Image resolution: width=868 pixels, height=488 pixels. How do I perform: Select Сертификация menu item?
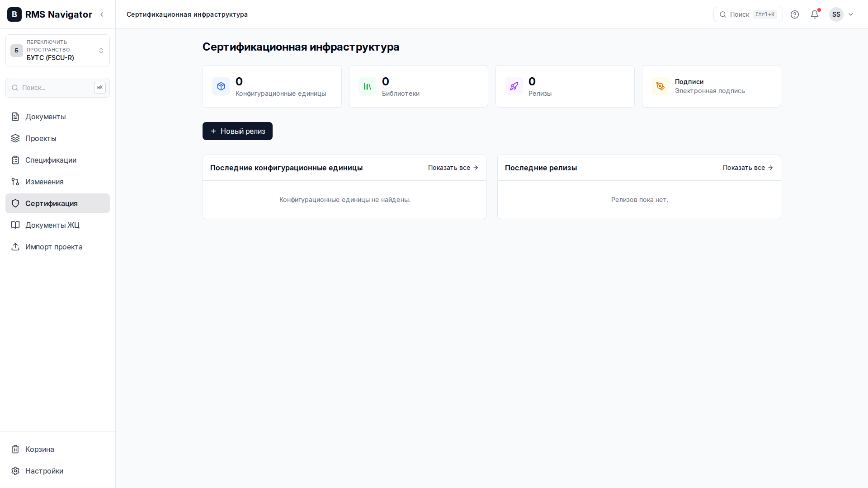57,203
